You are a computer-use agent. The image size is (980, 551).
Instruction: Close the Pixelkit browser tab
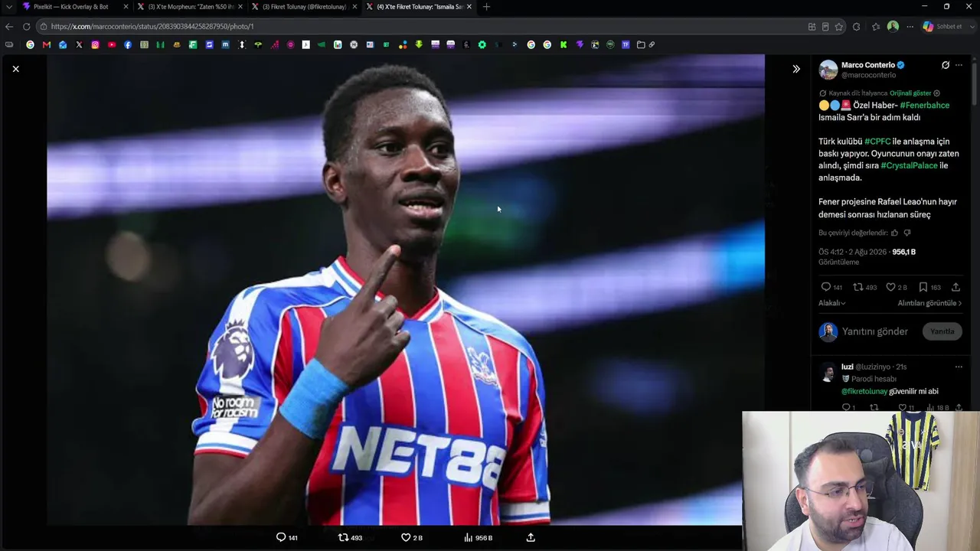point(126,7)
